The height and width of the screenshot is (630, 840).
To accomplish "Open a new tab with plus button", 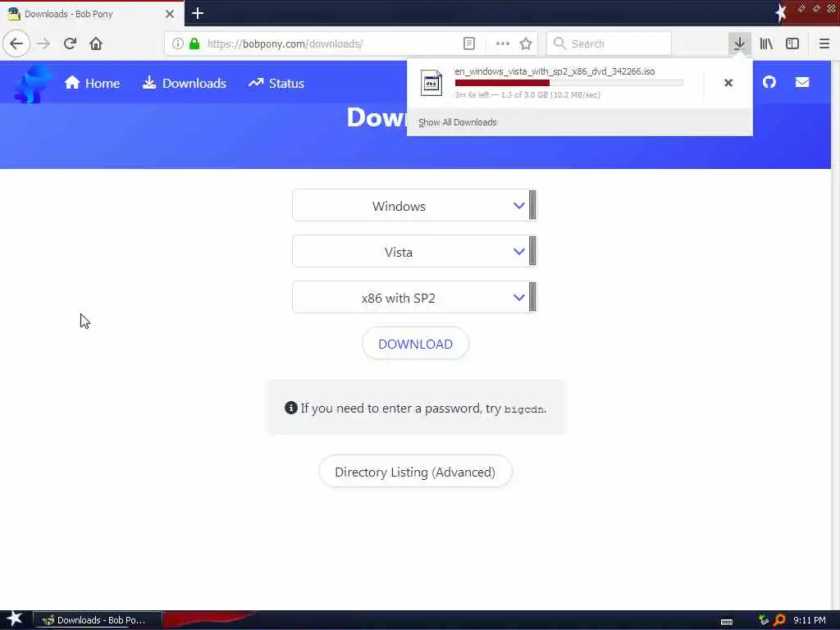I will tap(197, 13).
